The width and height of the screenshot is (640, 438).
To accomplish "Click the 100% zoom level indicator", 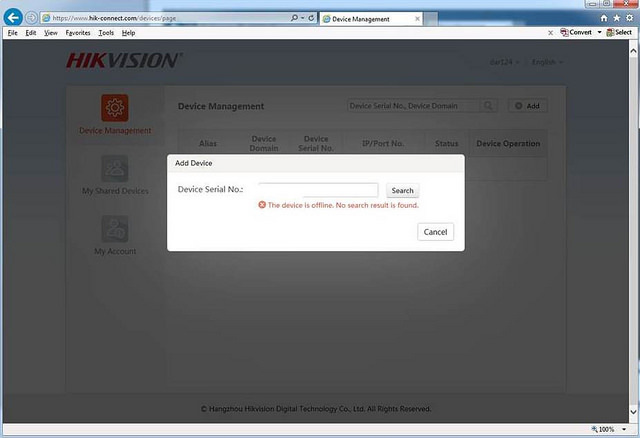I will coord(603,429).
